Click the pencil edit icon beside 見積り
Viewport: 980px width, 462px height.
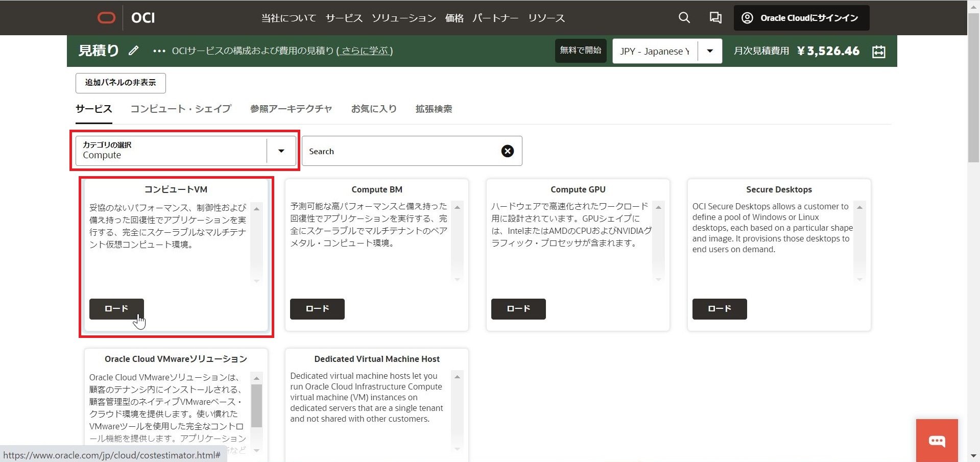[x=133, y=51]
